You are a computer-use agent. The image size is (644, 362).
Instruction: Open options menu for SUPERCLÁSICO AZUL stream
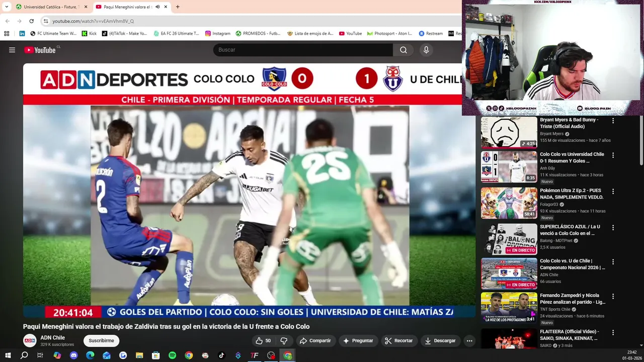coord(613,228)
